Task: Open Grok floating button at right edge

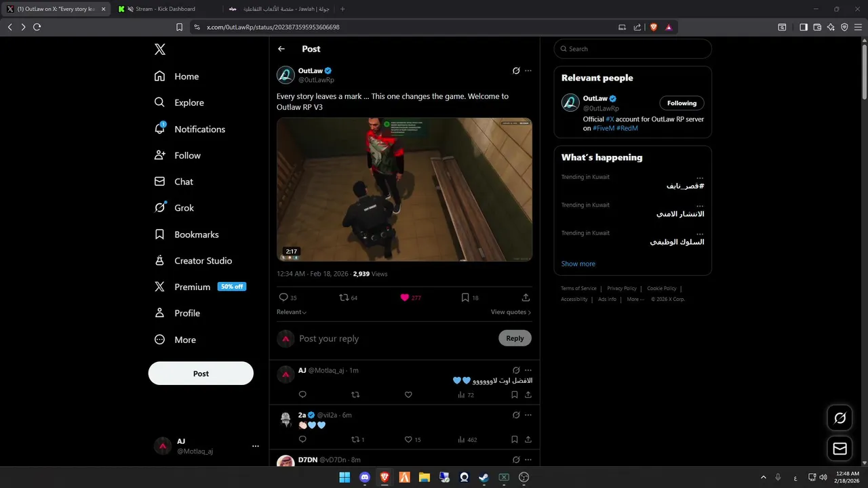Action: tap(840, 418)
